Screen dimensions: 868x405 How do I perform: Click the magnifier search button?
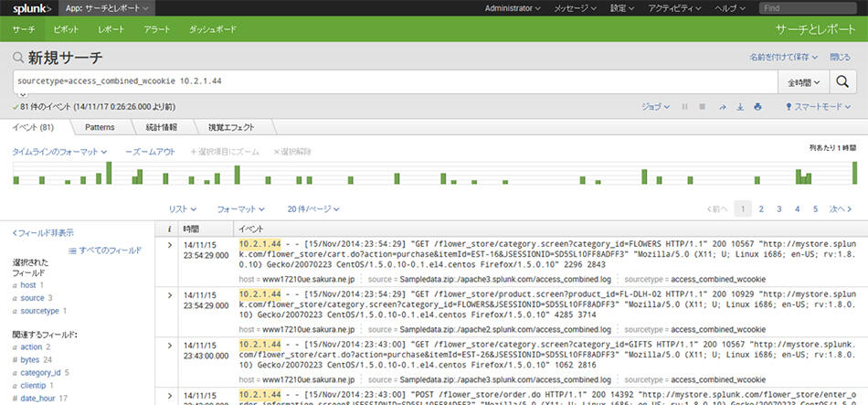pos(842,81)
